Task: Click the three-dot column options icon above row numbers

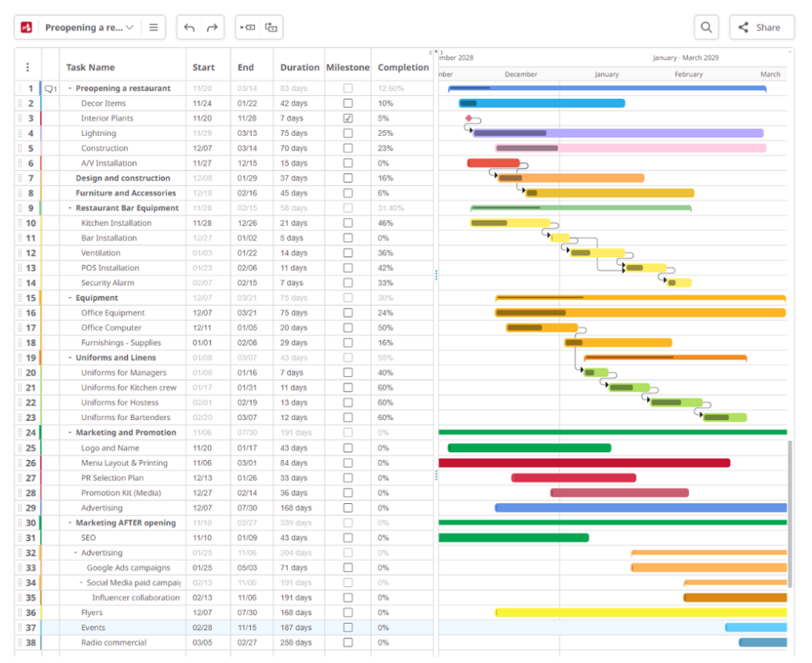Action: point(30,66)
